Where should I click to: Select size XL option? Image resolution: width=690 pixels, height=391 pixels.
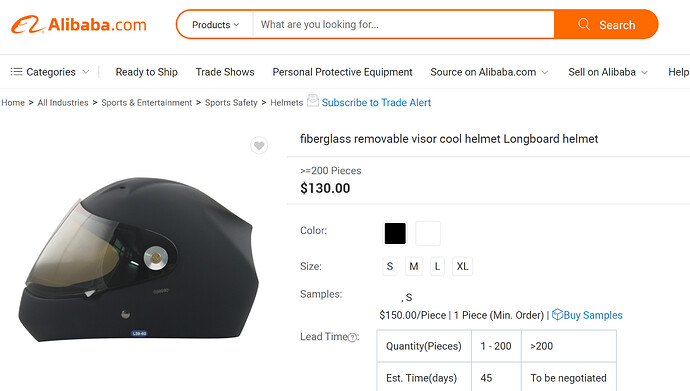coord(462,266)
